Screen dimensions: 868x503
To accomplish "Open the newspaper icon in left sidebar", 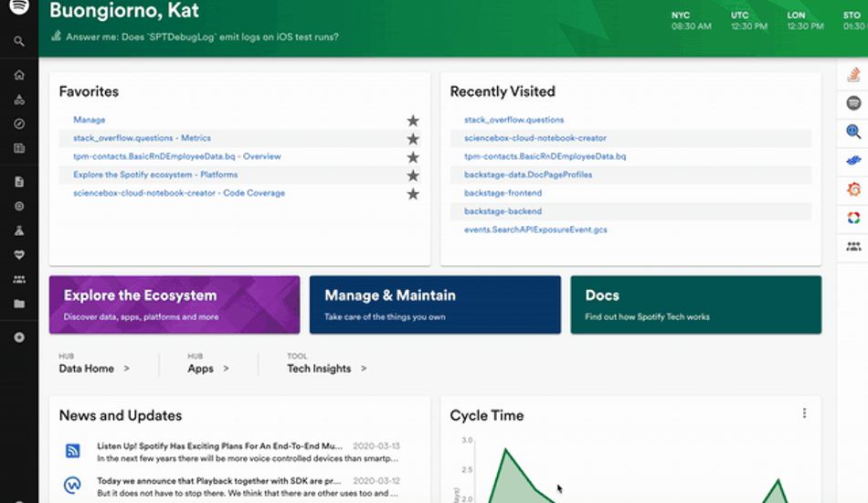I will point(19,148).
